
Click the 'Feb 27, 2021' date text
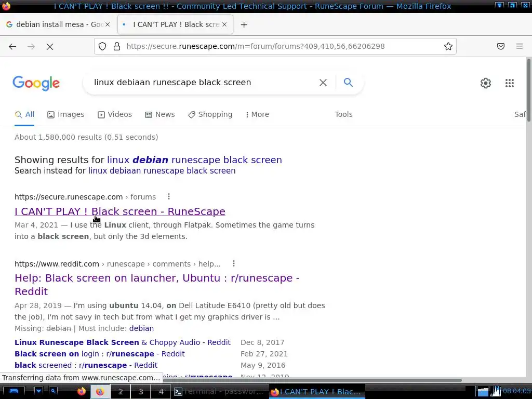[264, 354]
